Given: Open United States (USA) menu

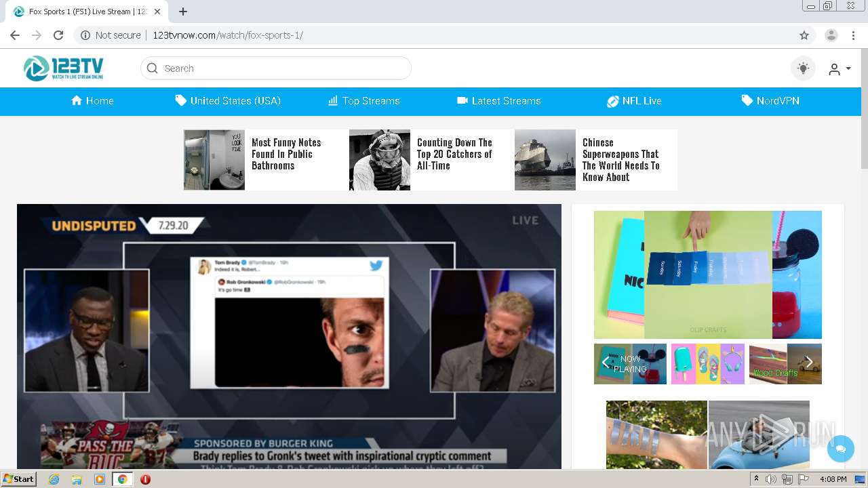Looking at the screenshot, I should click(228, 101).
